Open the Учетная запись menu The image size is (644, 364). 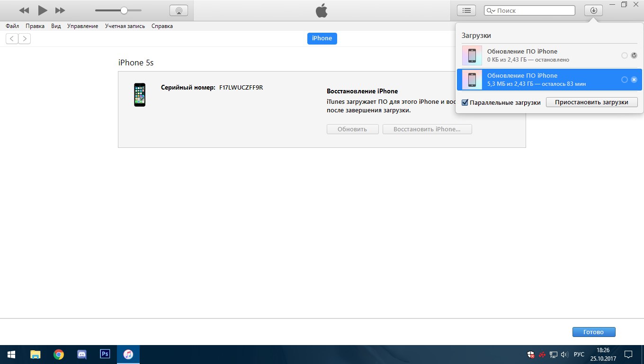(125, 26)
